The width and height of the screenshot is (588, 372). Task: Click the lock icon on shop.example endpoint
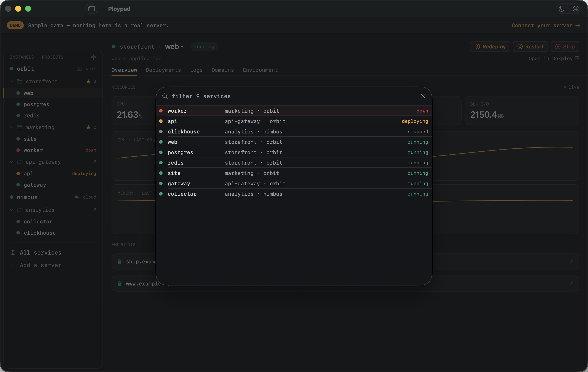119,262
